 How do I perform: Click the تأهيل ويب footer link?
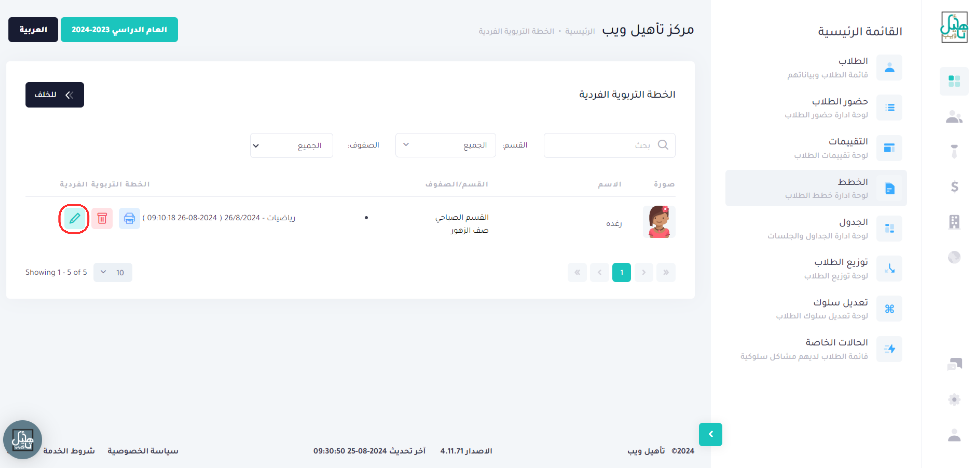click(646, 451)
